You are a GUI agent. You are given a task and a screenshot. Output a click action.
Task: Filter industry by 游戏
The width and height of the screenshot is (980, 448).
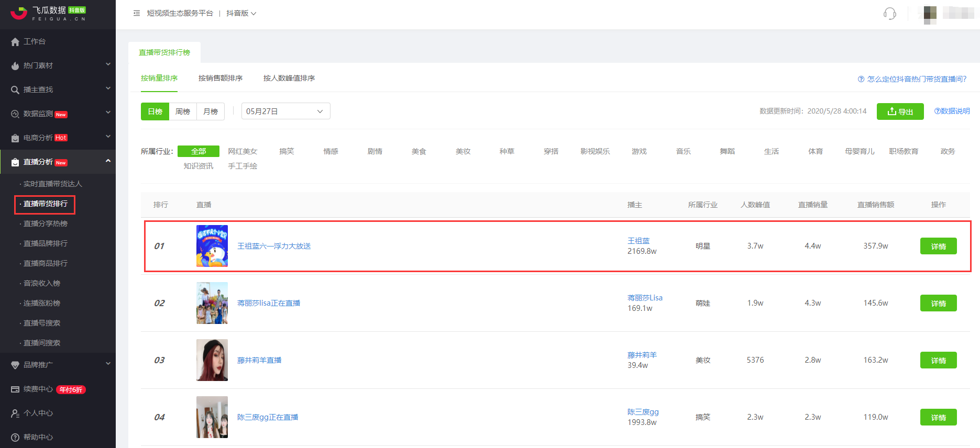(x=639, y=151)
